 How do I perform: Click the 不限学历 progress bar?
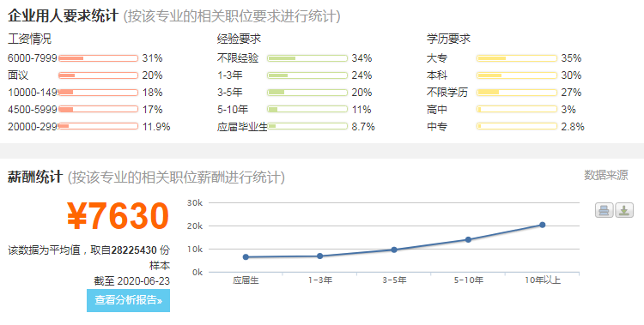[x=517, y=93]
